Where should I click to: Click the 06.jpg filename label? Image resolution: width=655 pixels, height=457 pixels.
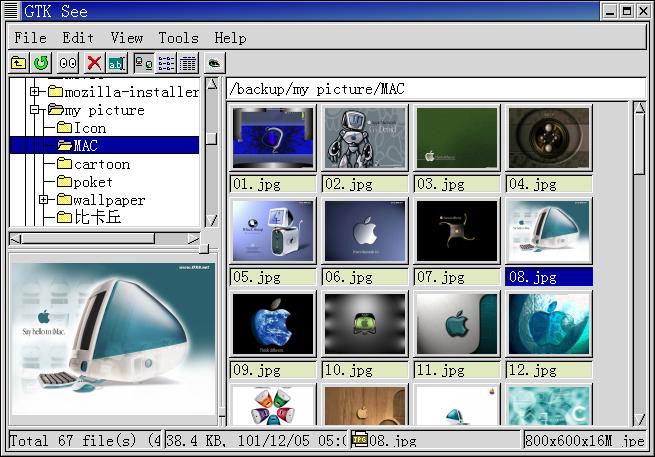pyautogui.click(x=365, y=277)
